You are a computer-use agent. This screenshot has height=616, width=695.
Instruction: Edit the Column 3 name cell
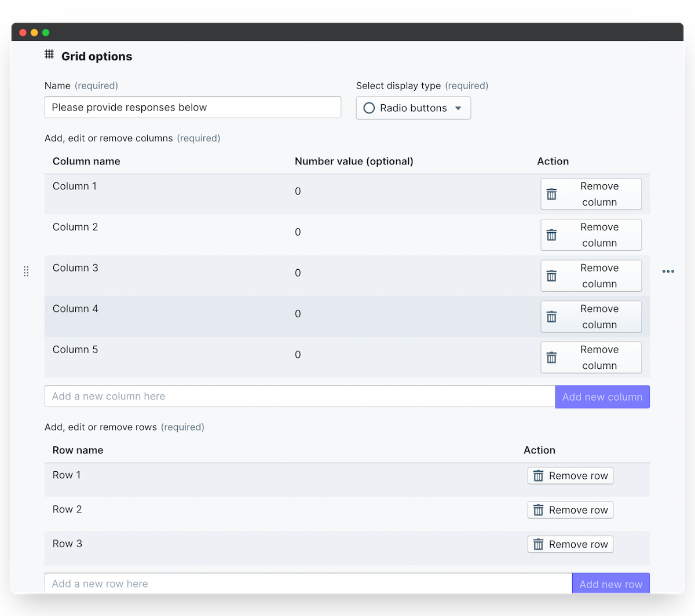coord(75,267)
